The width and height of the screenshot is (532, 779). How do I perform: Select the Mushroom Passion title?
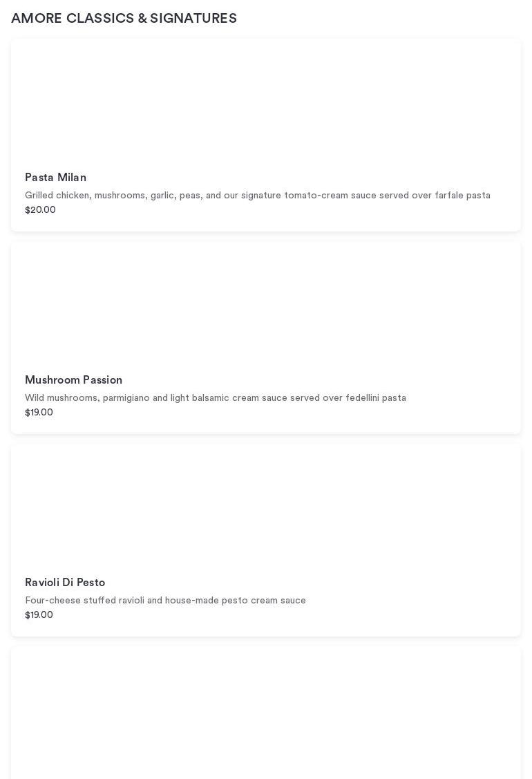pyautogui.click(x=73, y=380)
